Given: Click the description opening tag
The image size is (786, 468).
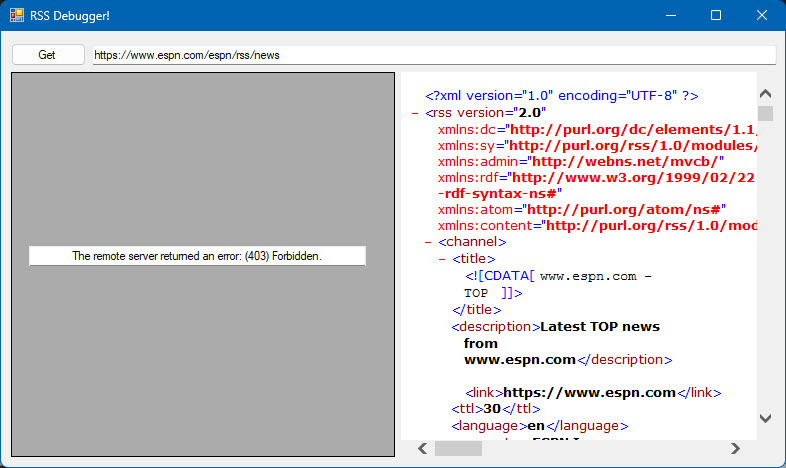Looking at the screenshot, I should click(x=495, y=327).
